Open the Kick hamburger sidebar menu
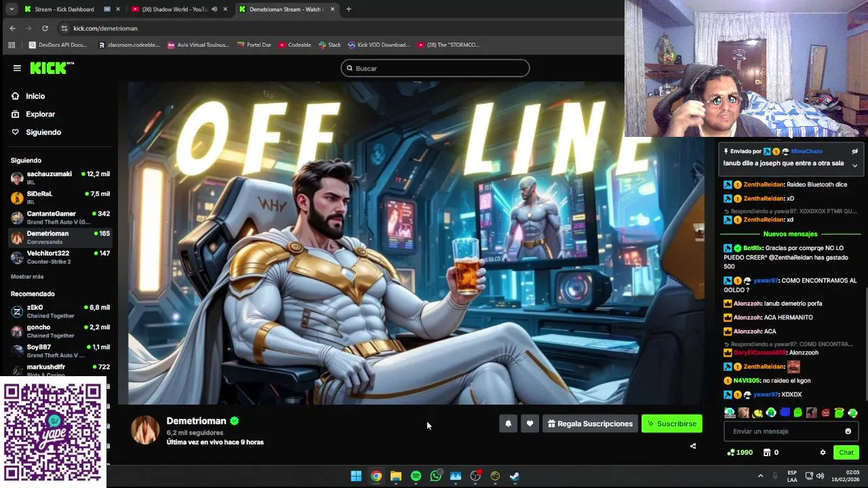 point(17,68)
